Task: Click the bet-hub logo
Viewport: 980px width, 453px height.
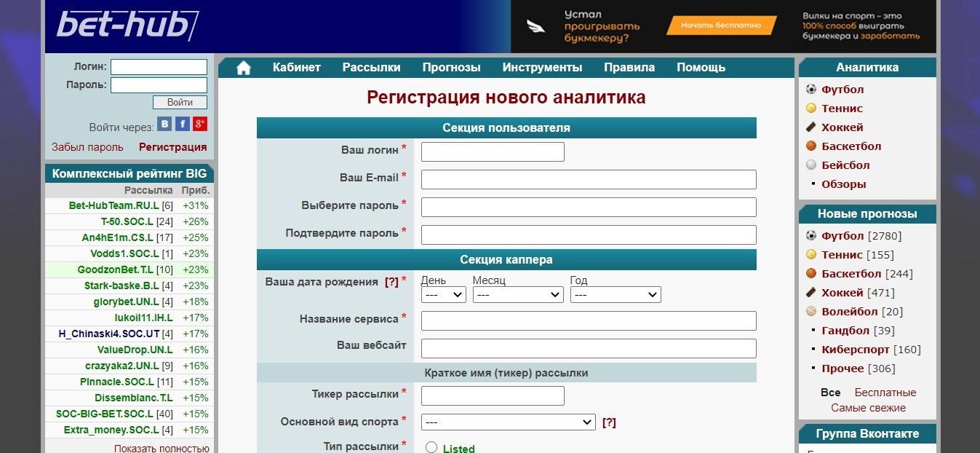Action: pyautogui.click(x=127, y=25)
